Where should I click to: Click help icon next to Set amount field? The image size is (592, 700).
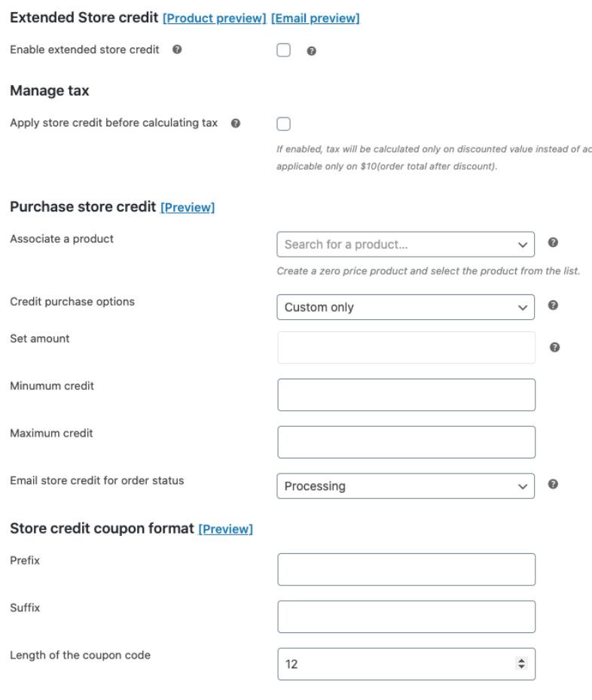coord(554,347)
